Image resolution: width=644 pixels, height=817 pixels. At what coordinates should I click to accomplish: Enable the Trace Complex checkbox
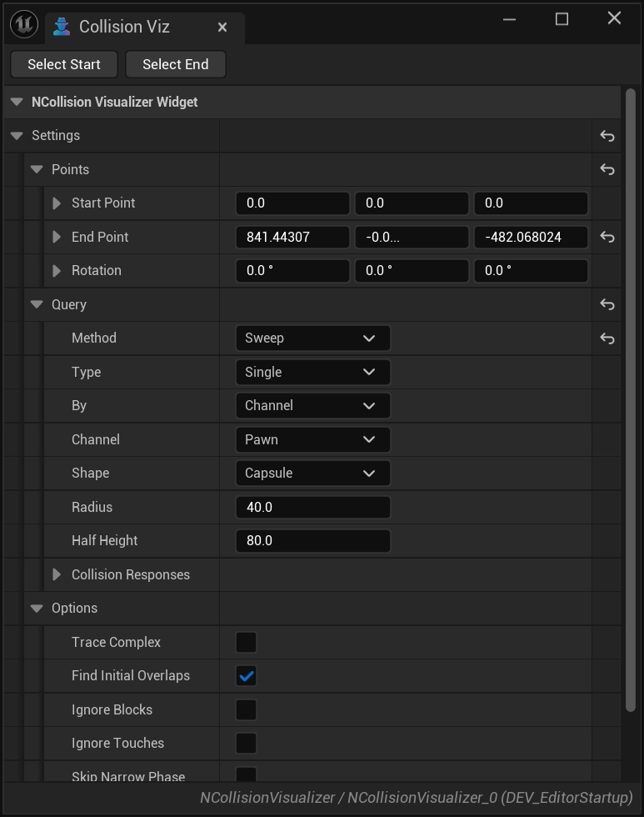pos(247,642)
